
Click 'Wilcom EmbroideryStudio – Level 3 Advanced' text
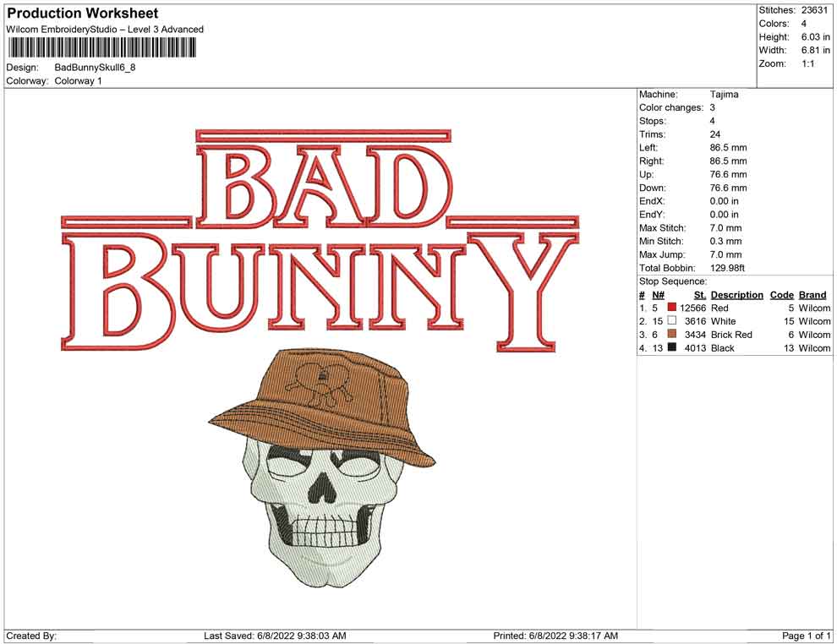pos(105,30)
